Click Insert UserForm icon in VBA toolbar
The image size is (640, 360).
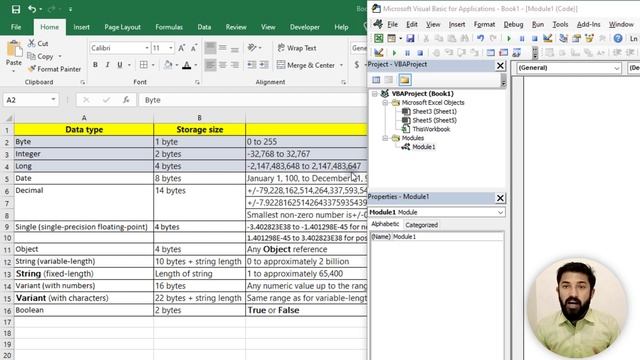pos(391,38)
